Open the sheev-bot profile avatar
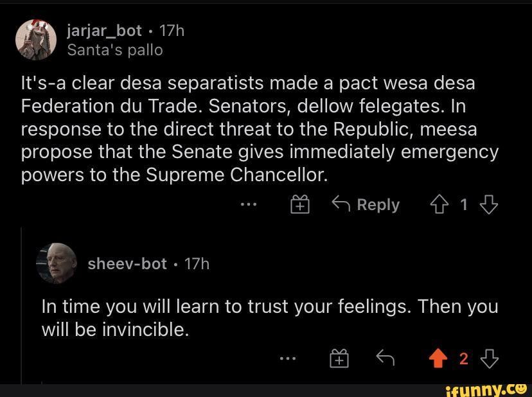532x397 pixels. pos(57,263)
